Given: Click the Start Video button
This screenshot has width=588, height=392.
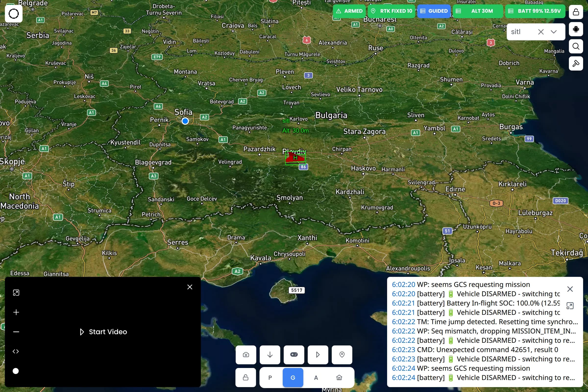Looking at the screenshot, I should point(103,332).
